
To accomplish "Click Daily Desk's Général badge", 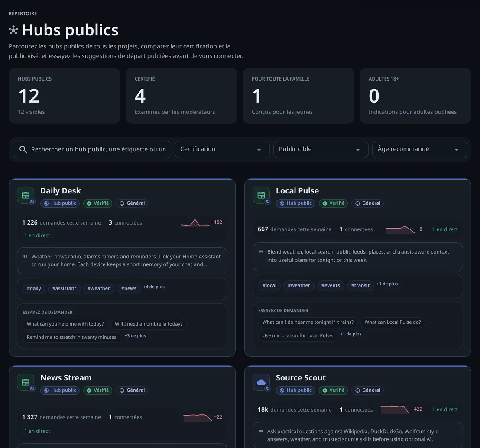I will click(132, 203).
